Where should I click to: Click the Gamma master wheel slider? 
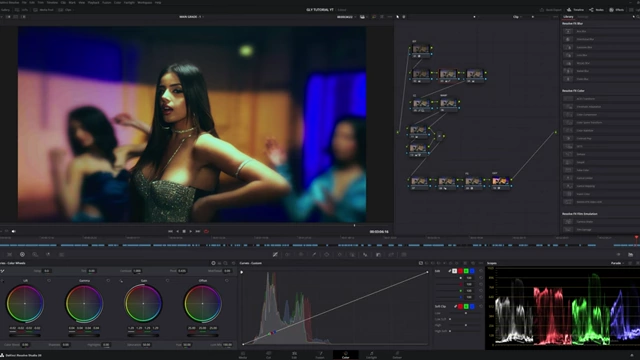coord(84,336)
